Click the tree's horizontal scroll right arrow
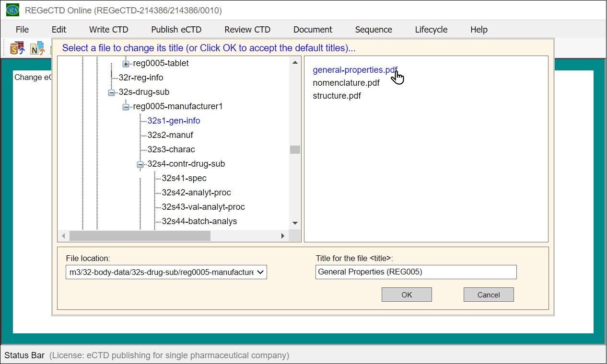Image resolution: width=607 pixels, height=364 pixels. [283, 236]
